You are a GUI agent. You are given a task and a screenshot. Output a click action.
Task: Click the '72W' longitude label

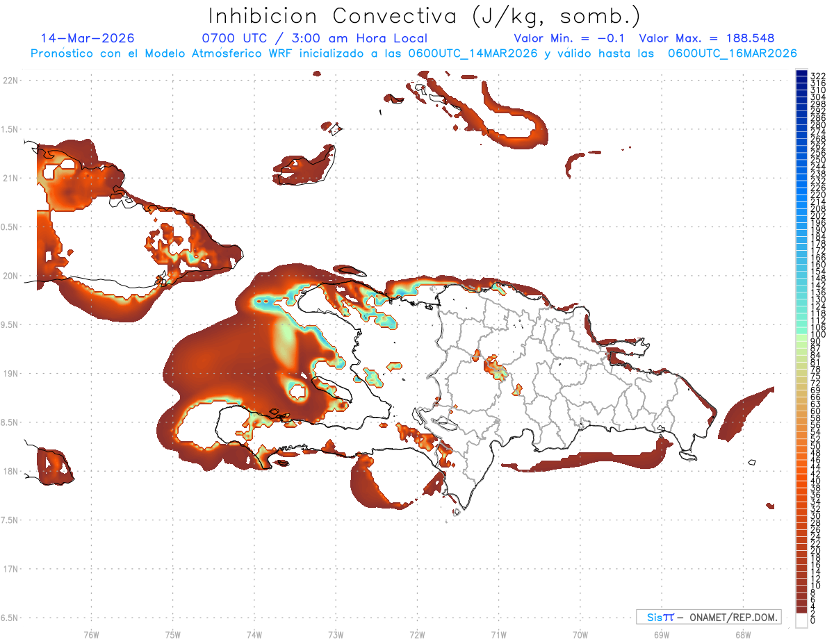417,634
